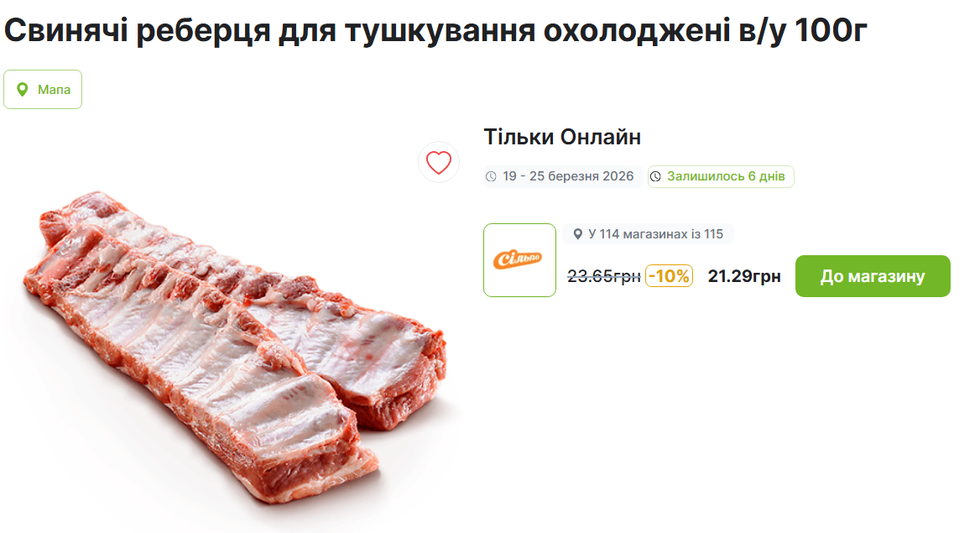Image resolution: width=980 pixels, height=533 pixels.
Task: Open the Мапа map view
Action: pyautogui.click(x=43, y=90)
